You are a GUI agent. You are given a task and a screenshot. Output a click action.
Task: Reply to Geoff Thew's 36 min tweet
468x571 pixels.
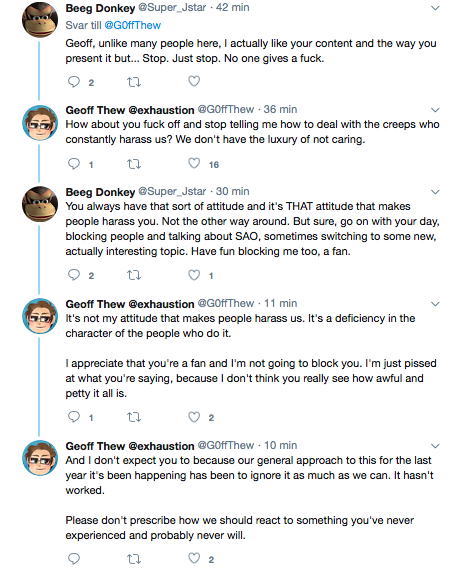point(74,164)
